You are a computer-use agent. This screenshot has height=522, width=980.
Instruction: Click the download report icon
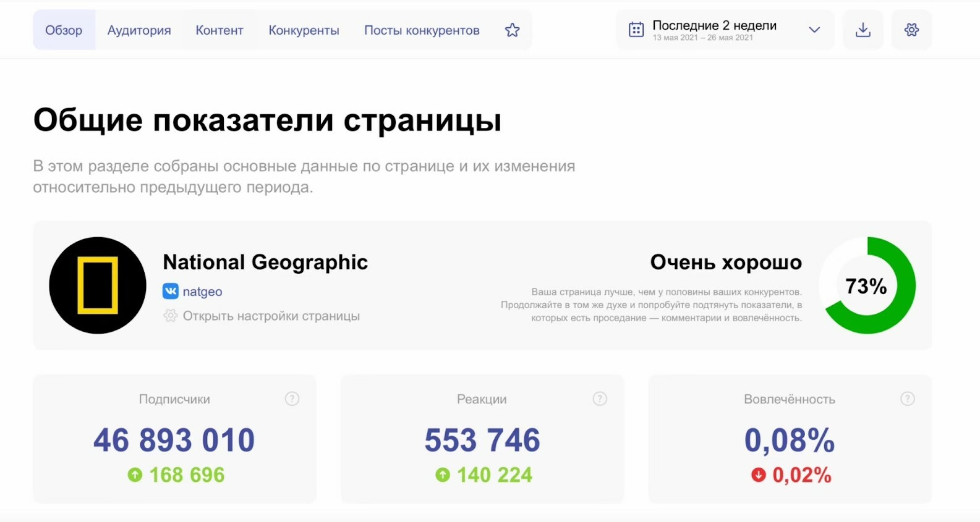click(x=863, y=30)
